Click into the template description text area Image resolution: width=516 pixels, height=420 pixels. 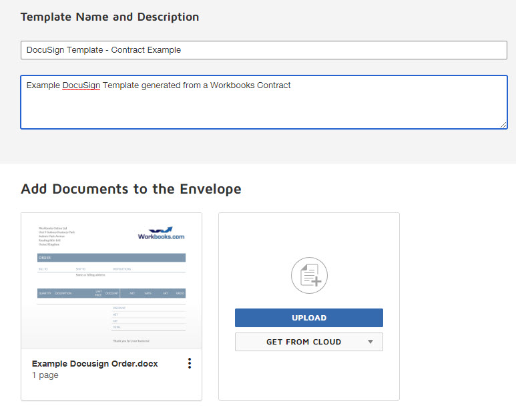(264, 102)
